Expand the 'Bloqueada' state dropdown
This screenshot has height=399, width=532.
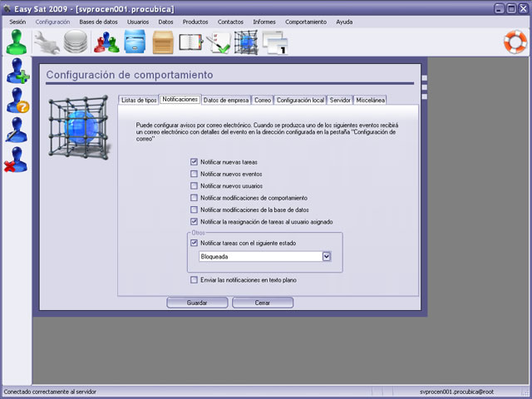click(327, 257)
